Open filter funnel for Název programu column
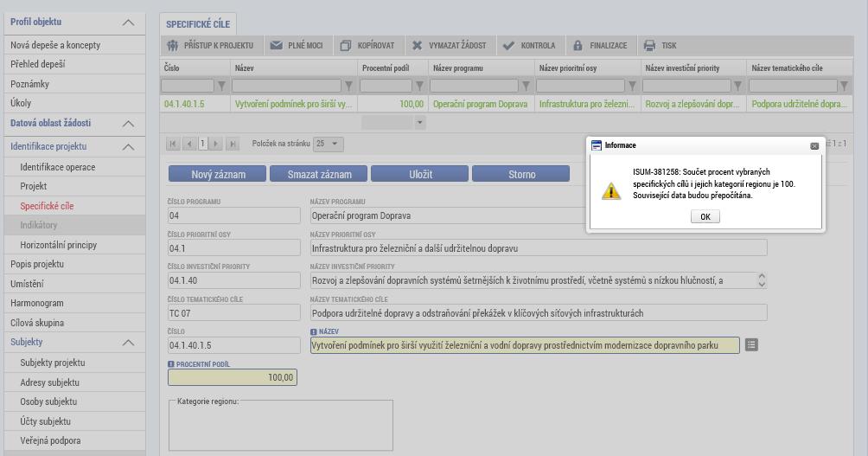 pos(526,86)
